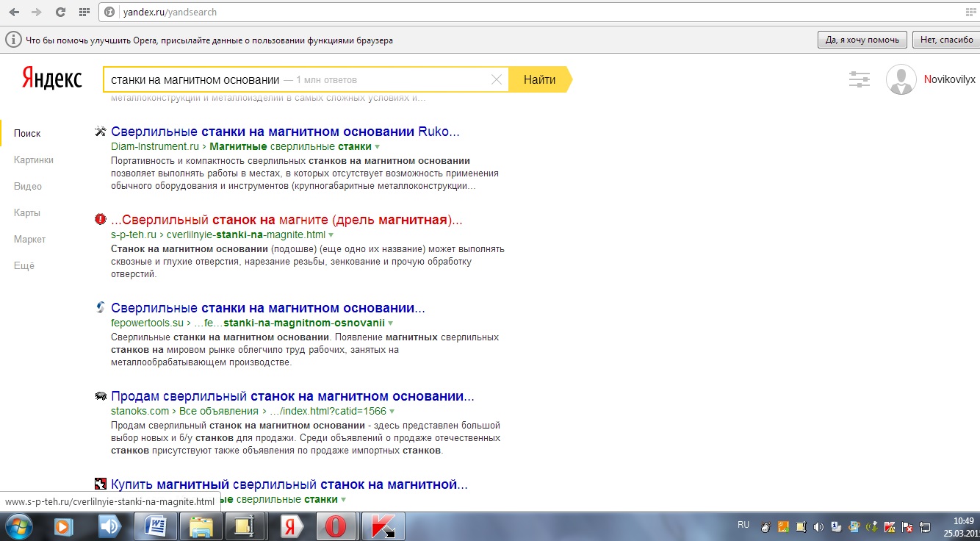The height and width of the screenshot is (541, 980).
Task: Open Snipping Tool in taskbar
Action: pyautogui.click(x=245, y=526)
